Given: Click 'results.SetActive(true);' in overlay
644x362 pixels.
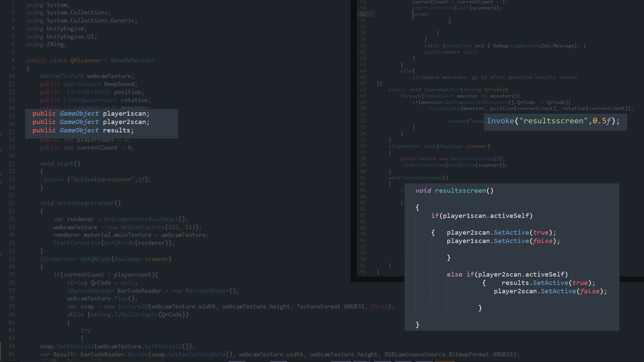Looking at the screenshot, I should point(549,283).
